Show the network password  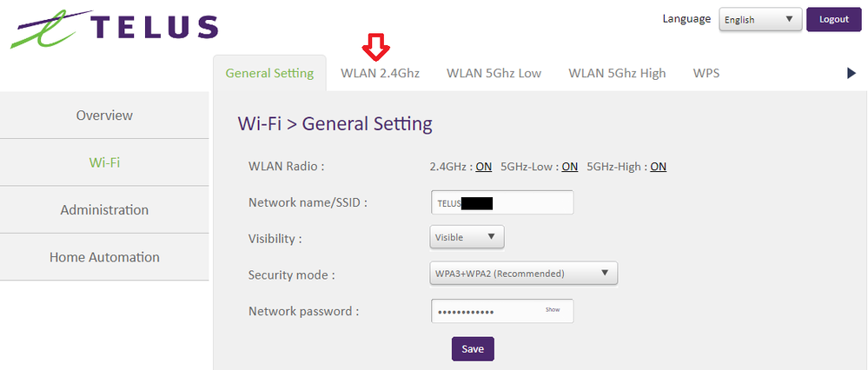[x=553, y=309]
